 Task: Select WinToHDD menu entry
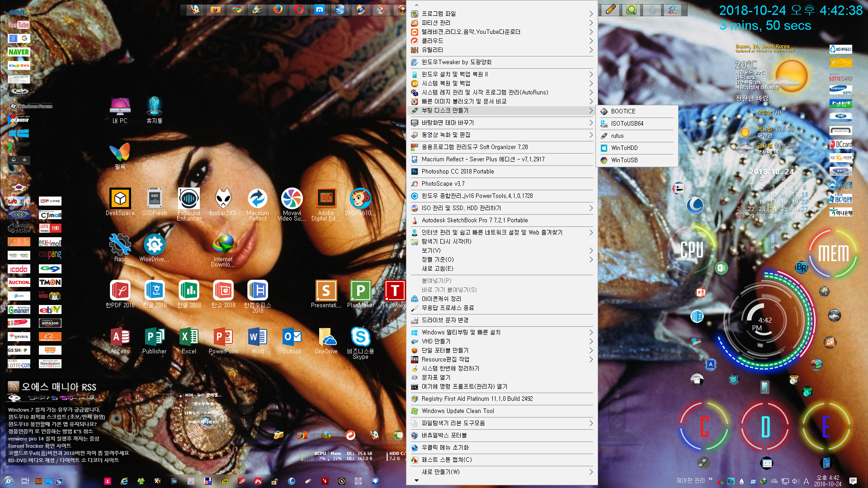point(637,148)
